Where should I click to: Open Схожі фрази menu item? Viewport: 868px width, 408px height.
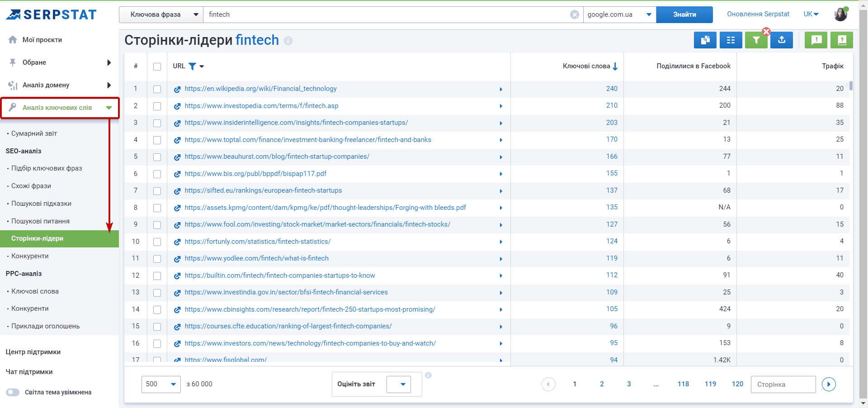[31, 186]
